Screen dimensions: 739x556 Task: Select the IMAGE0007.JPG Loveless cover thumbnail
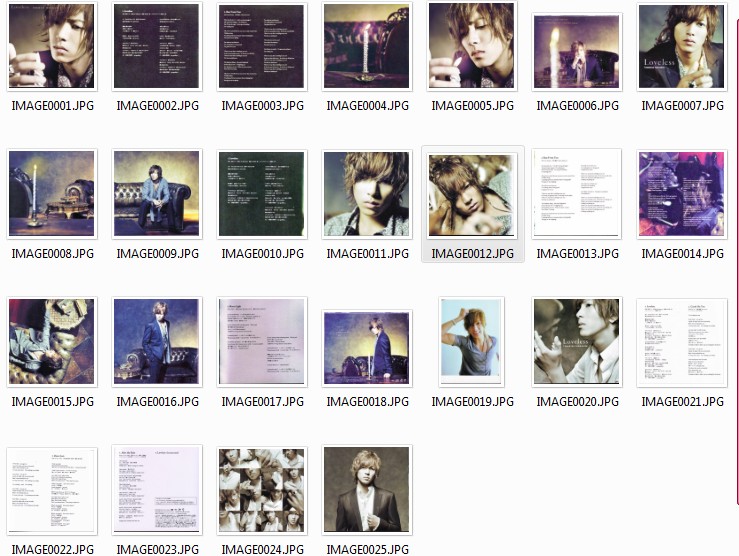click(x=682, y=46)
